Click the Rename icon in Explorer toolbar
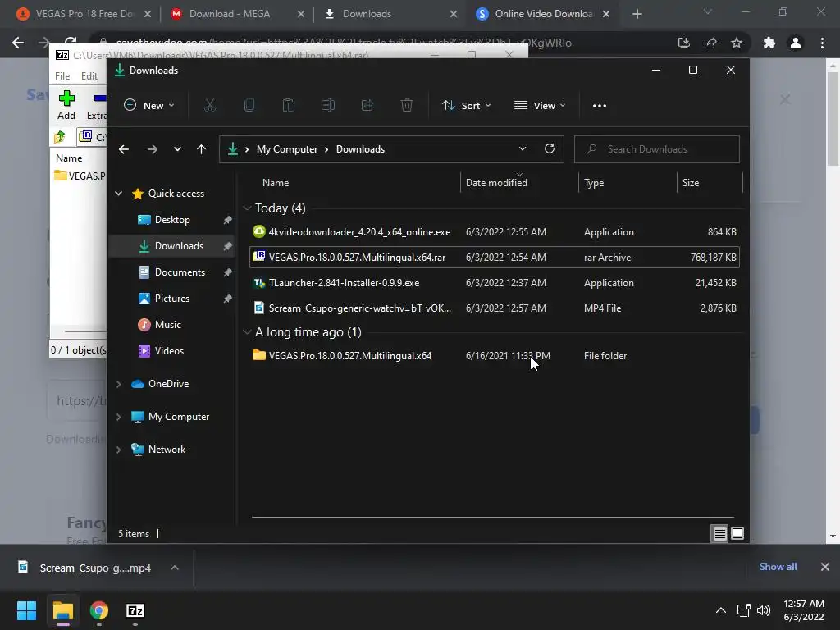 click(328, 106)
